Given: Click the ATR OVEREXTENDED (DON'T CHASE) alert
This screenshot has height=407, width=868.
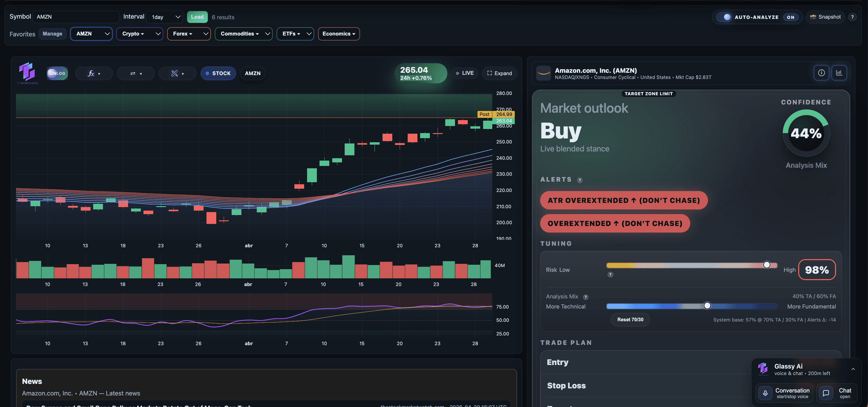Looking at the screenshot, I should coord(624,201).
